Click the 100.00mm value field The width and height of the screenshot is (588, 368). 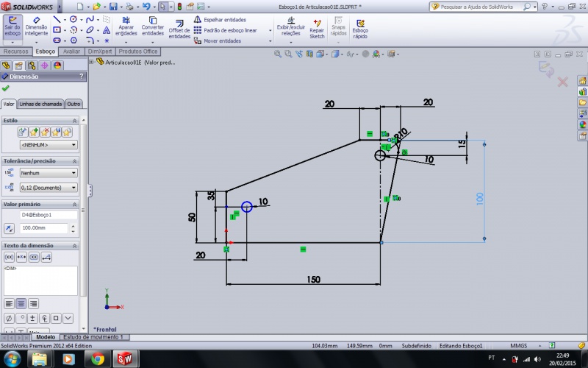44,228
